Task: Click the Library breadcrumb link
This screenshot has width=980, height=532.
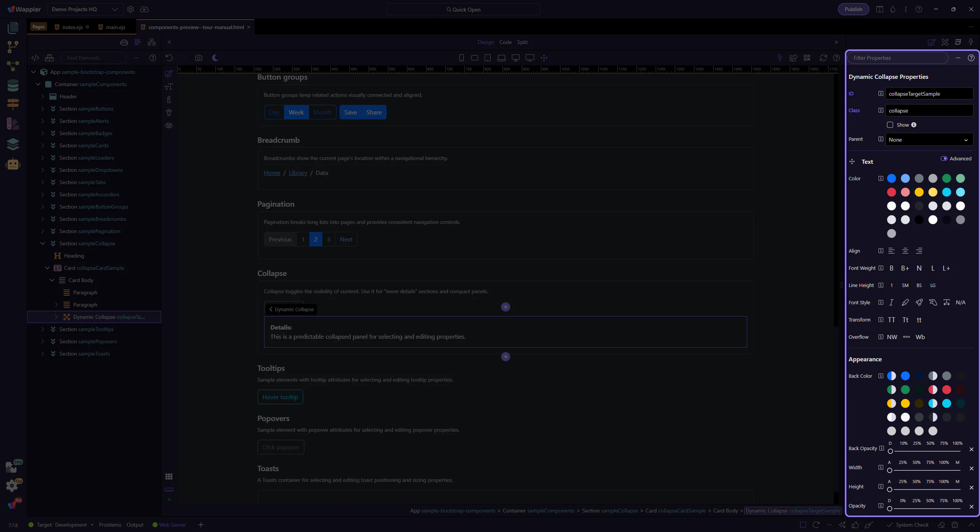Action: pyautogui.click(x=298, y=173)
